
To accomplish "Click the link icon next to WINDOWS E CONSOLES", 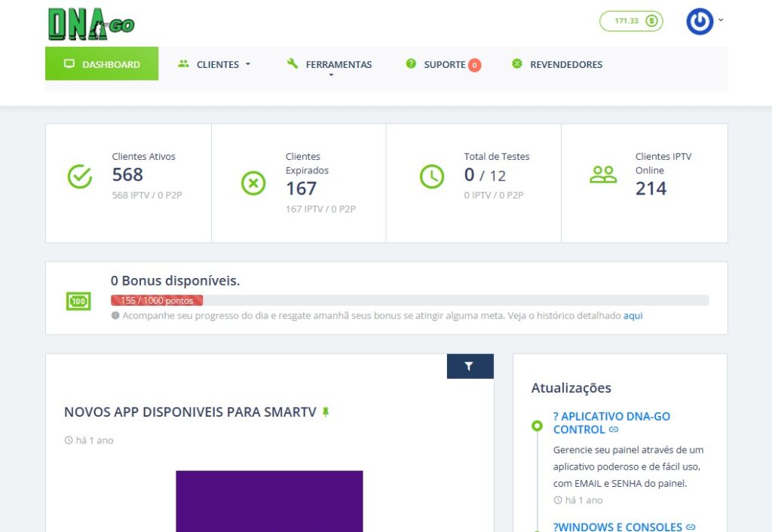I will pyautogui.click(x=690, y=527).
